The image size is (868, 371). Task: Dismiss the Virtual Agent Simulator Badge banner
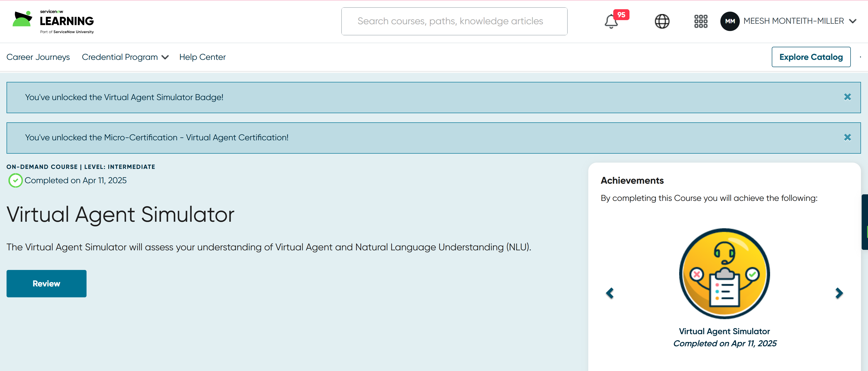(x=847, y=97)
